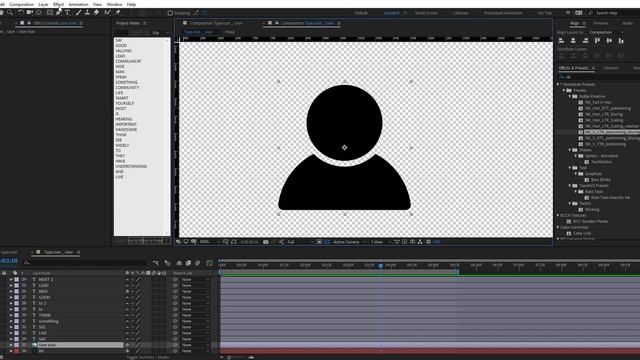The height and width of the screenshot is (360, 640).
Task: Collapse the Color Correction category
Action: (x=558, y=227)
